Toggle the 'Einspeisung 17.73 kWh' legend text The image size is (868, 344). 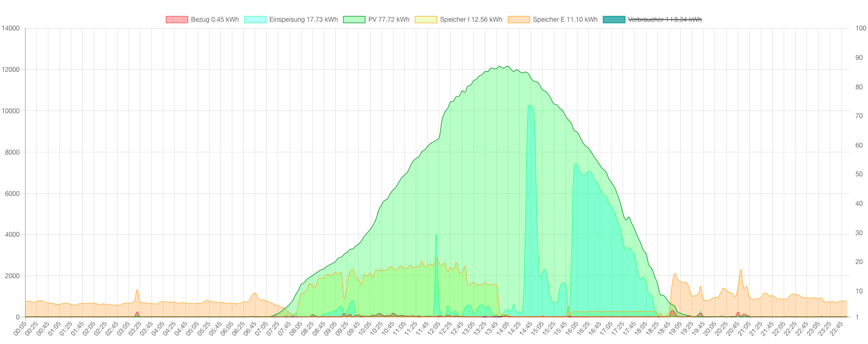[303, 20]
